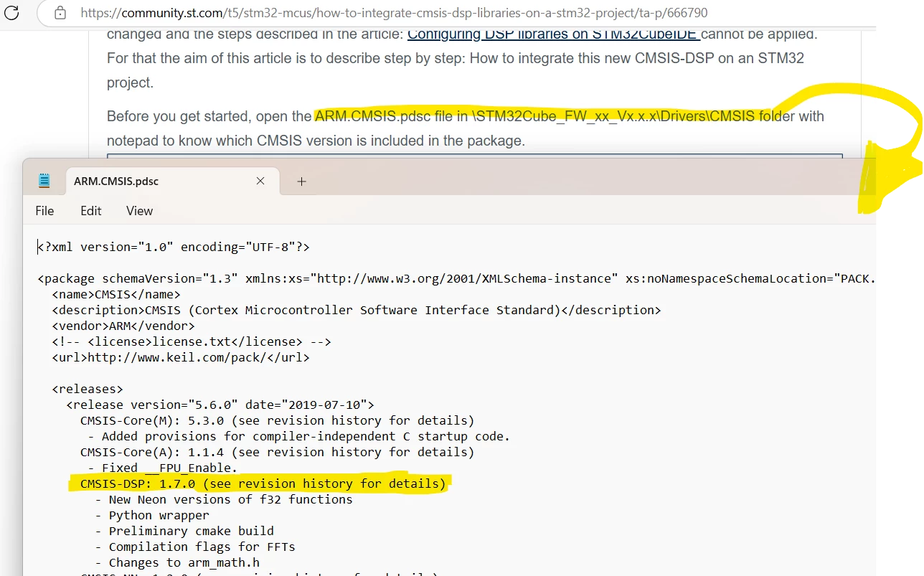Open the Notepad View menu
Viewport: 924px width, 576px height.
click(x=140, y=211)
